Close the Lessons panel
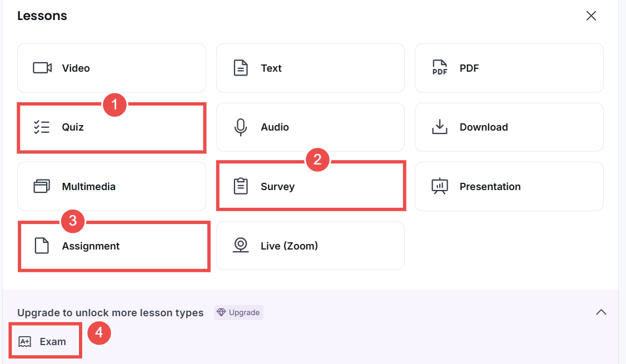The image size is (626, 364). click(591, 16)
